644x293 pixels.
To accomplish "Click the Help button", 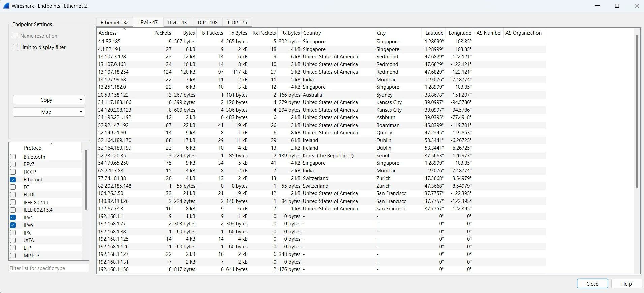I will (626, 284).
